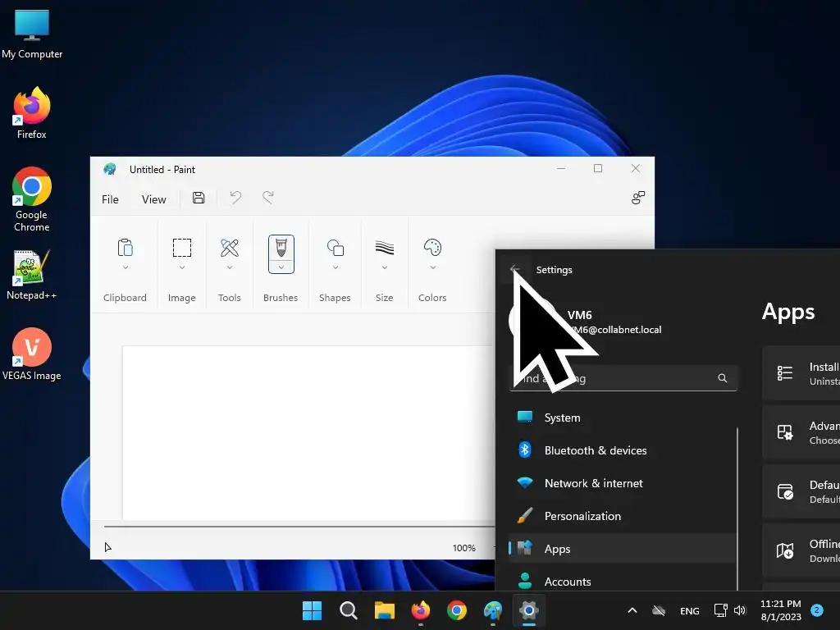Click the search magnifier in Settings
Screen dimensions: 840x630
[x=722, y=378]
